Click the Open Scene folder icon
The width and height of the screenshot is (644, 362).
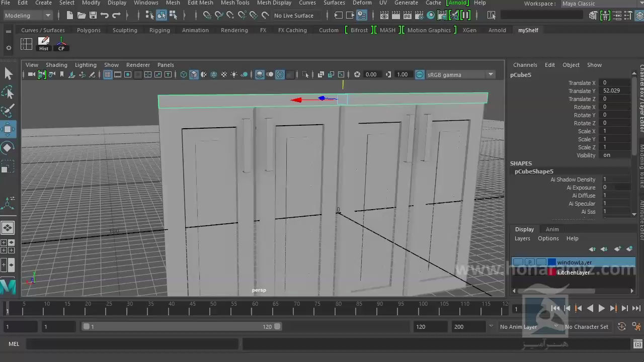tap(82, 16)
